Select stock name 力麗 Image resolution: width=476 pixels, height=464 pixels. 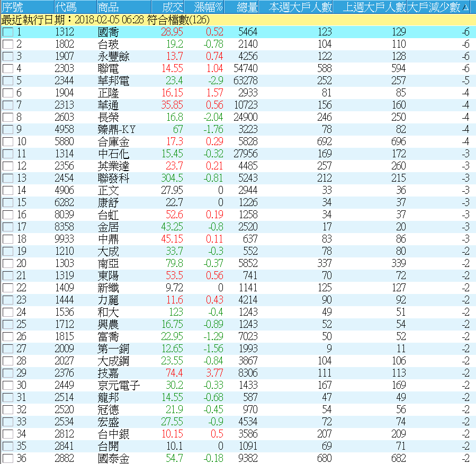tap(109, 300)
